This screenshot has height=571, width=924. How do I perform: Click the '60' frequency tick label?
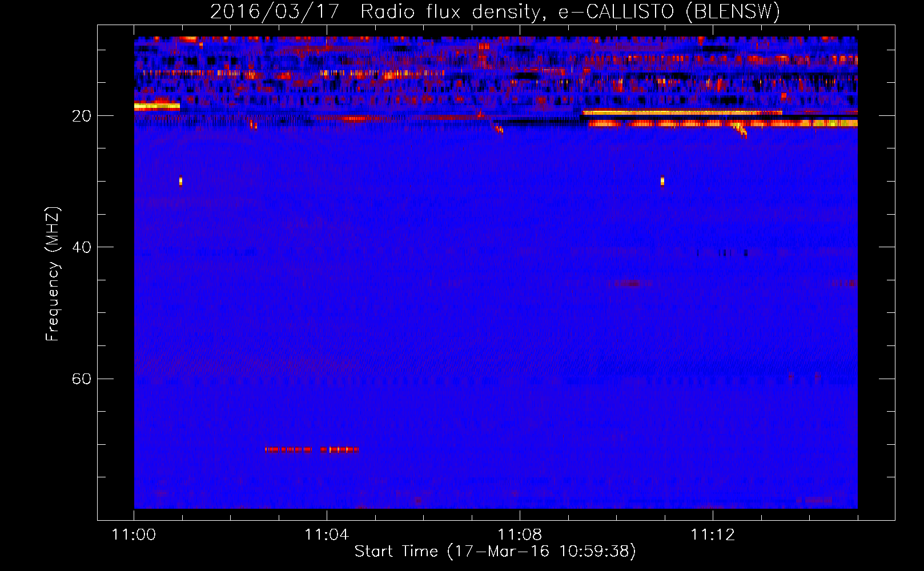[82, 379]
